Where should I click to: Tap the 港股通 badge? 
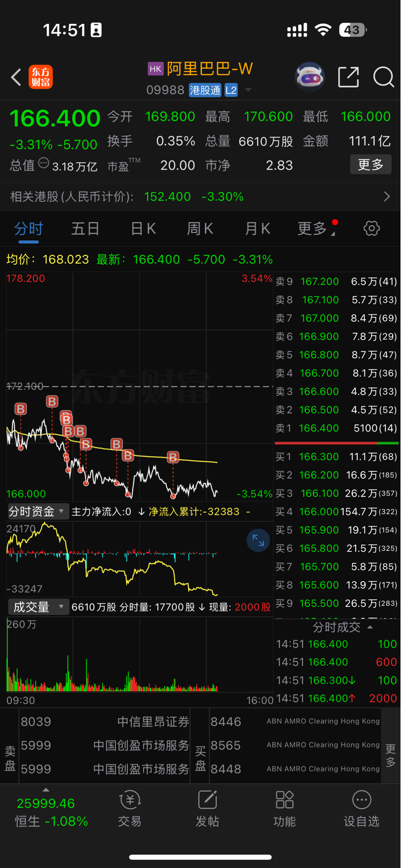[205, 90]
